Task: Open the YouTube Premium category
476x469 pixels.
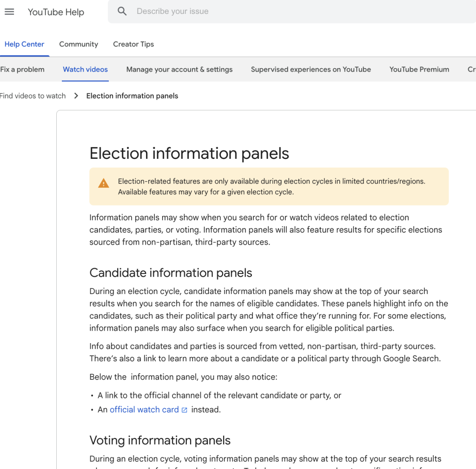Action: point(419,70)
